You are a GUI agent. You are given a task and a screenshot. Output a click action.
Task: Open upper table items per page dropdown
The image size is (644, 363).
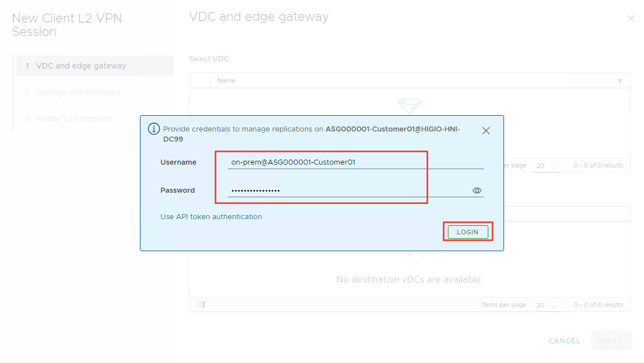click(546, 166)
